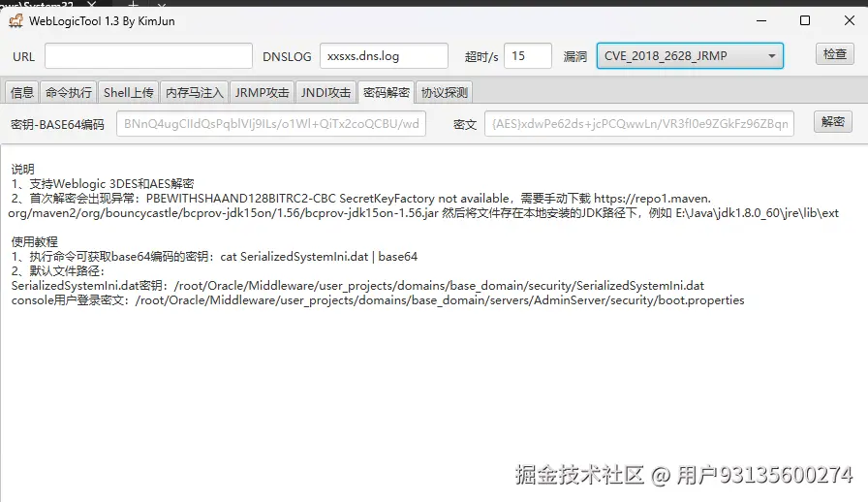Click the 'PBEWITHSHAAND128BITRC2-CBC SecretKeyFactory not available' error text
The image size is (868, 502).
click(x=327, y=199)
